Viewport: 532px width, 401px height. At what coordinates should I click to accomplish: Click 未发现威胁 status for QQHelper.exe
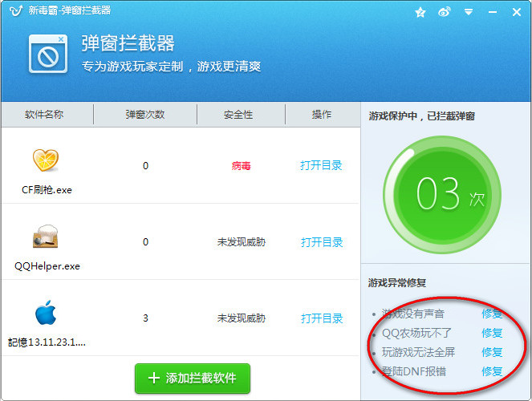point(242,242)
